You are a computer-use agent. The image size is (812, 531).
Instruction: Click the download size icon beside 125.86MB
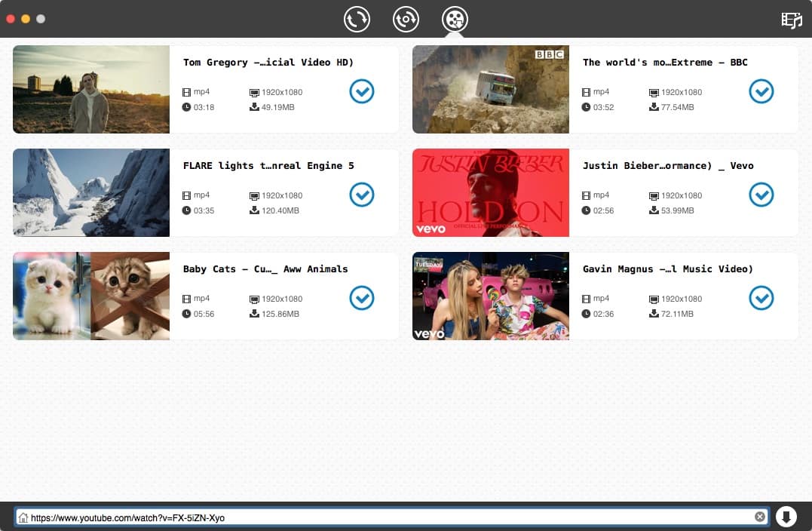254,314
